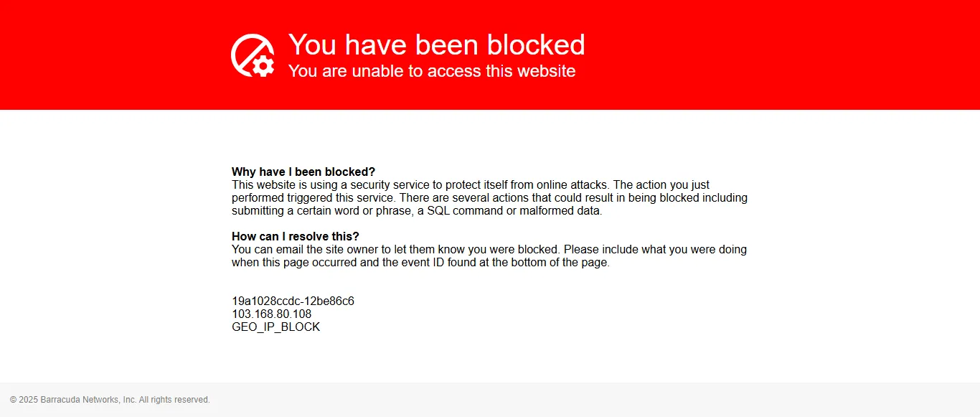Click the "You have been blocked" heading

pyautogui.click(x=436, y=45)
